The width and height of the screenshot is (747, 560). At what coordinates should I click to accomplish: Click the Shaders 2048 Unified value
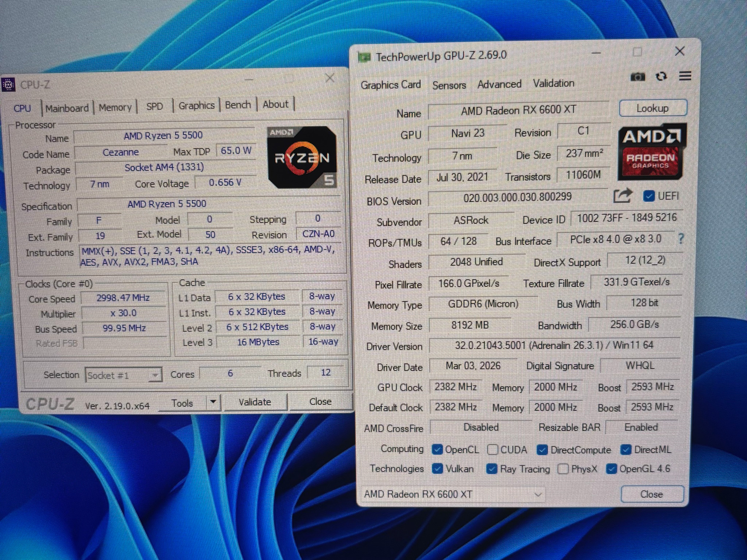point(476,262)
